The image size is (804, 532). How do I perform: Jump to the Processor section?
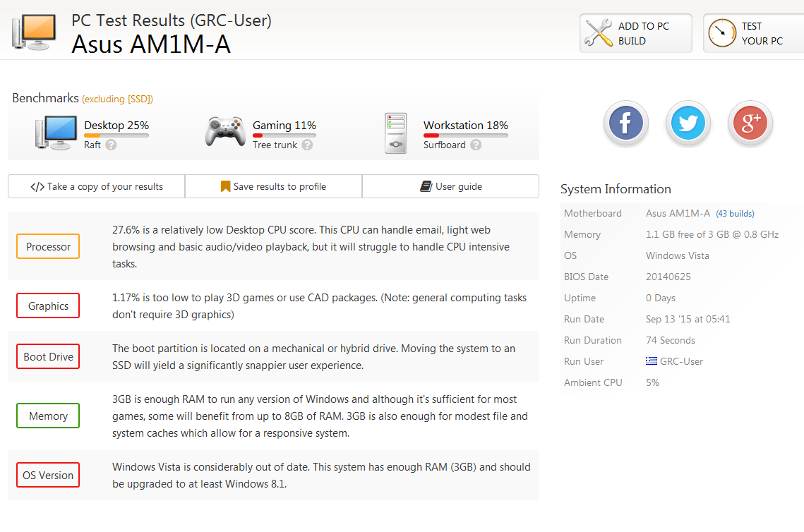48,246
